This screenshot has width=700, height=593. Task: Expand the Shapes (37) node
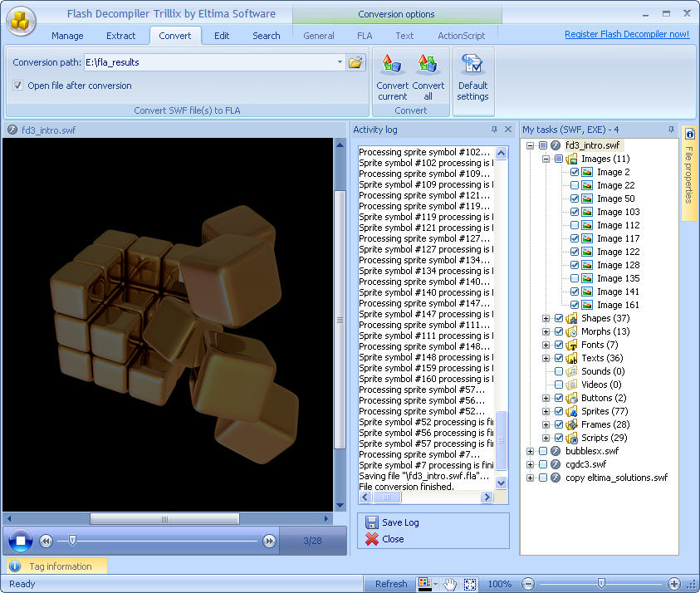(546, 318)
